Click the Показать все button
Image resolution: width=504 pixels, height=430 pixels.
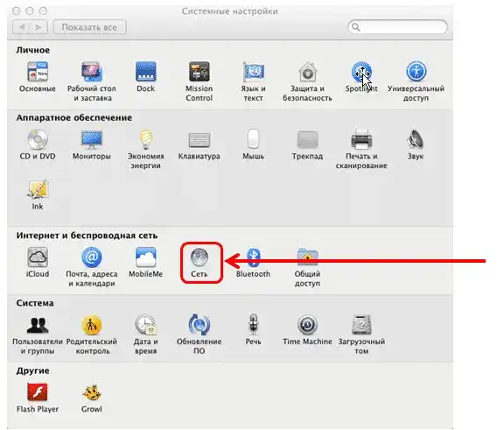click(89, 27)
